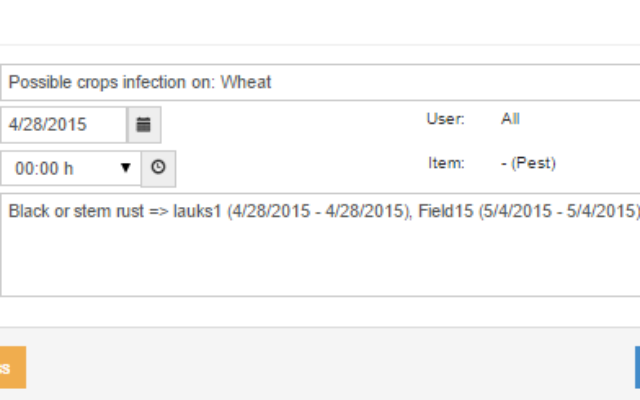Screen dimensions: 640x400
Task: Place cursor on 'Field15' in the description
Action: (446, 211)
